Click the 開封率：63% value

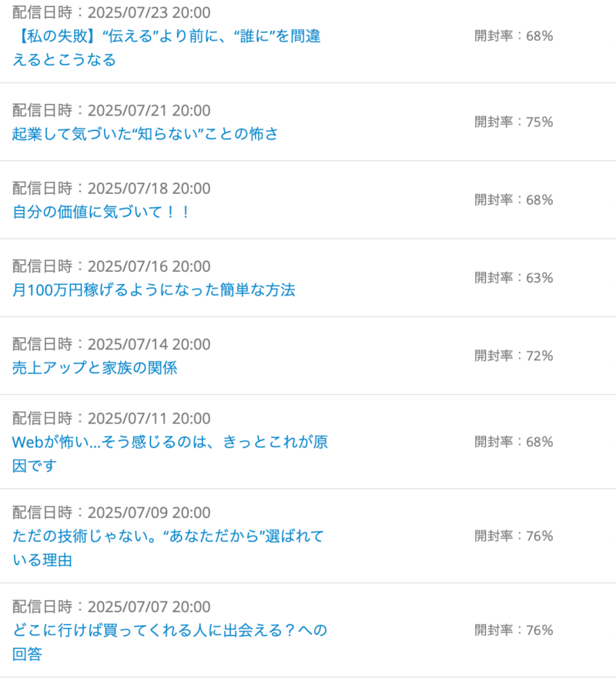click(514, 278)
